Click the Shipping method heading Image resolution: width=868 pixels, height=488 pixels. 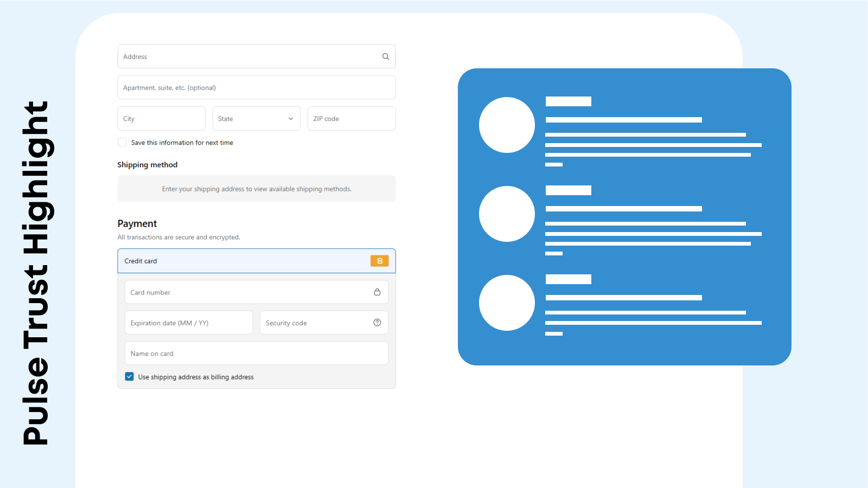tap(148, 165)
